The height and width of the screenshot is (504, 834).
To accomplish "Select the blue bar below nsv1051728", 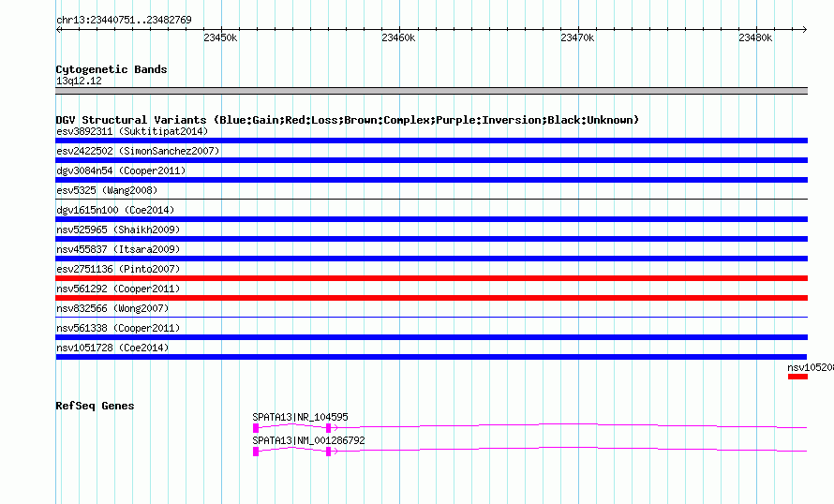I will [x=431, y=357].
